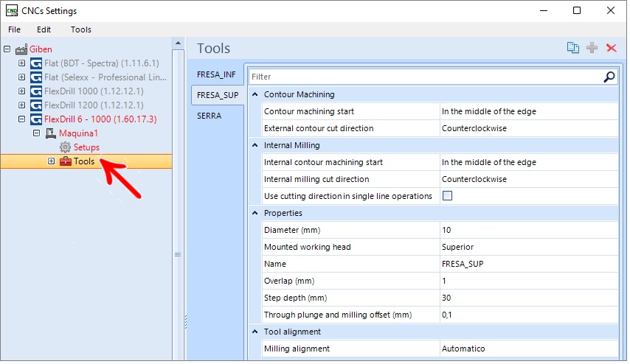Open the Edit menu
The image size is (630, 364).
(x=44, y=29)
